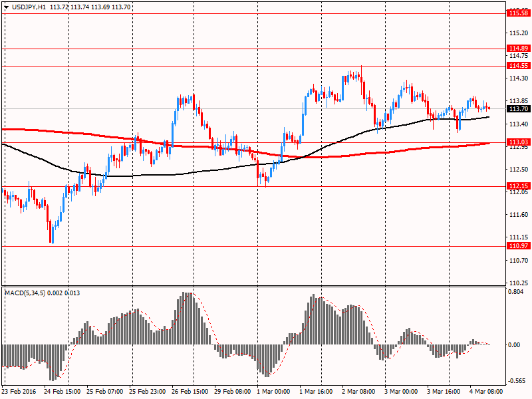Select the 110.97 bottom support level label
The height and width of the screenshot is (399, 532).
point(519,245)
